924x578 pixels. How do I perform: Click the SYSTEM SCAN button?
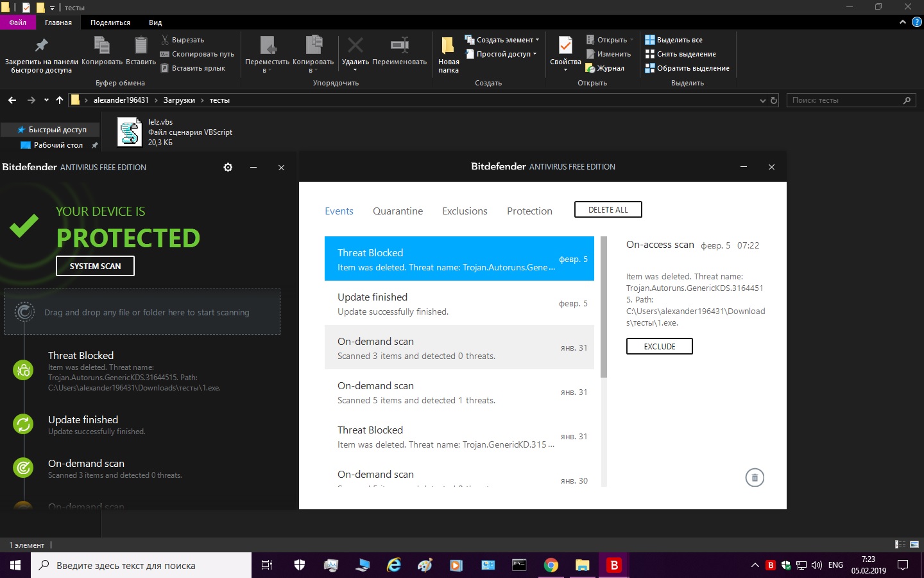click(95, 266)
